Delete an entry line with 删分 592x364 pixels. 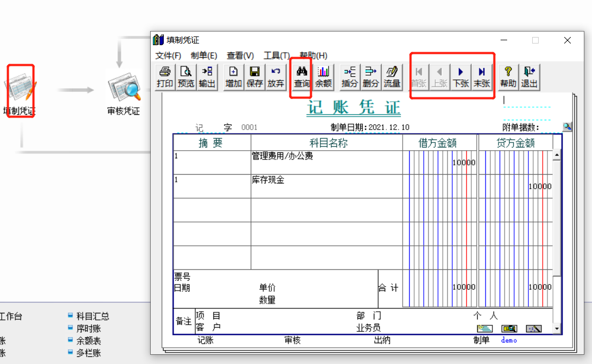(371, 77)
